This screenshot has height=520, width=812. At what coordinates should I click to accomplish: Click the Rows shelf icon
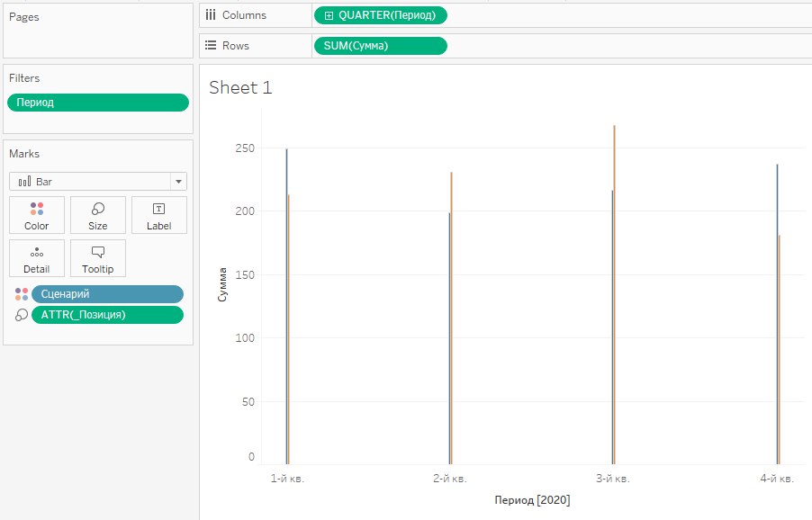[x=211, y=46]
